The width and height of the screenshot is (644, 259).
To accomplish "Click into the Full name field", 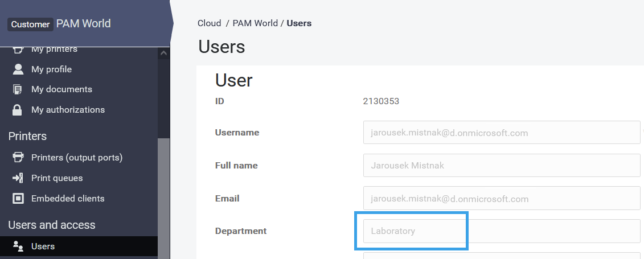I will tap(501, 166).
